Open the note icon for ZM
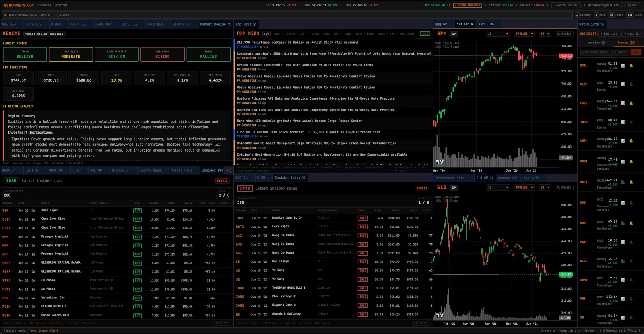The width and height of the screenshot is (644, 334). 623,318
